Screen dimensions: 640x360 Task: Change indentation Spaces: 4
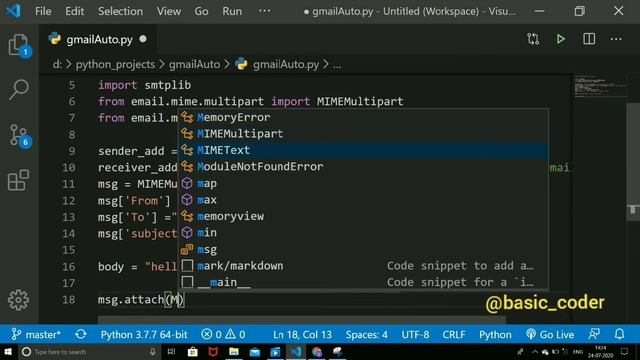367,334
